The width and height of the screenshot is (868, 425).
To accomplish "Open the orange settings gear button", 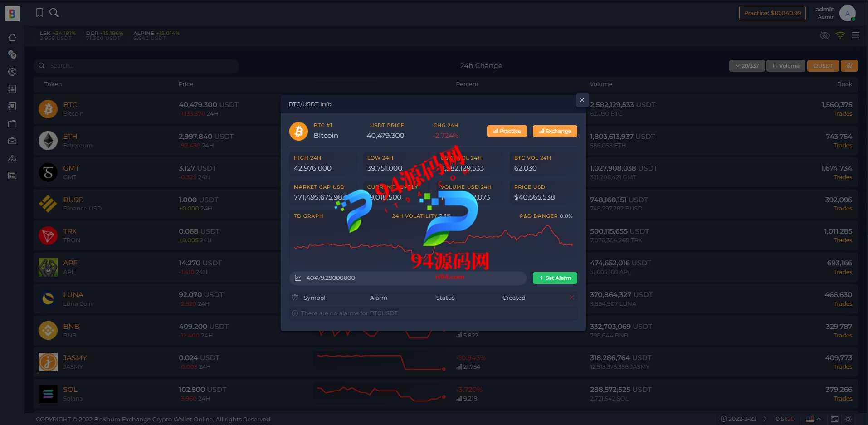I will [849, 66].
